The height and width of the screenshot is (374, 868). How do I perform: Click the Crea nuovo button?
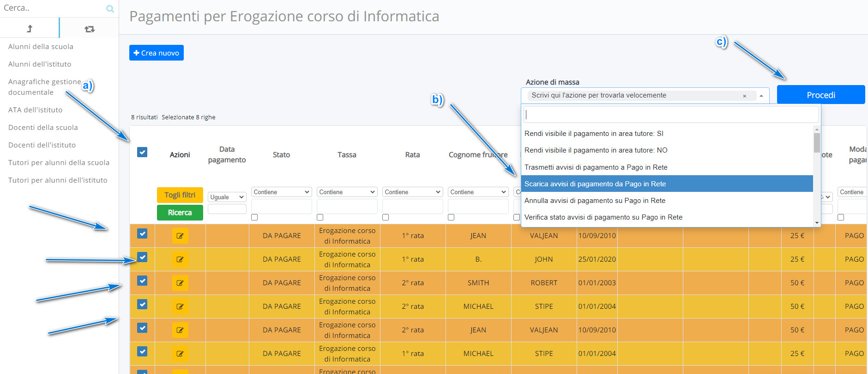[x=157, y=53]
